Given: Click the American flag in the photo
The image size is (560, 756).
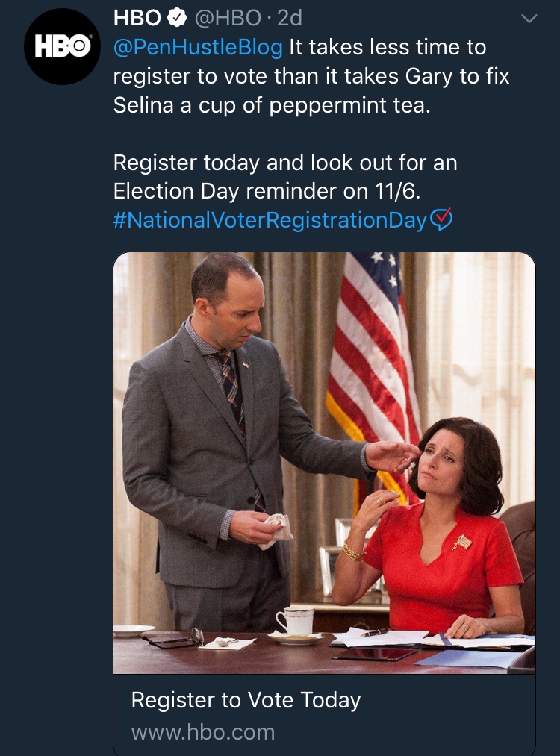Looking at the screenshot, I should tap(370, 351).
